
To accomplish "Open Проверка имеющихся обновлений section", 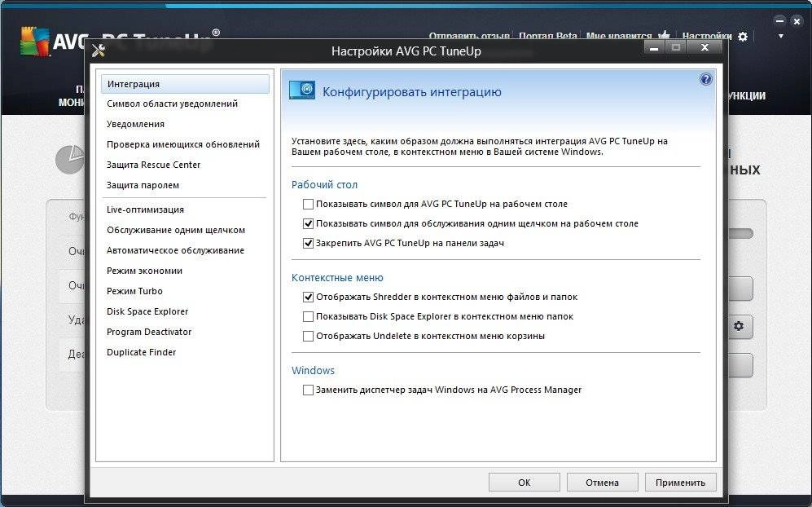I will 182,144.
